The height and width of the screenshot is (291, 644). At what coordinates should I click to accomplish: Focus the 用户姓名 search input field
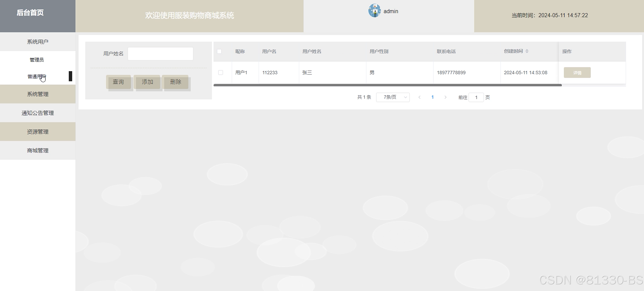[x=160, y=54]
